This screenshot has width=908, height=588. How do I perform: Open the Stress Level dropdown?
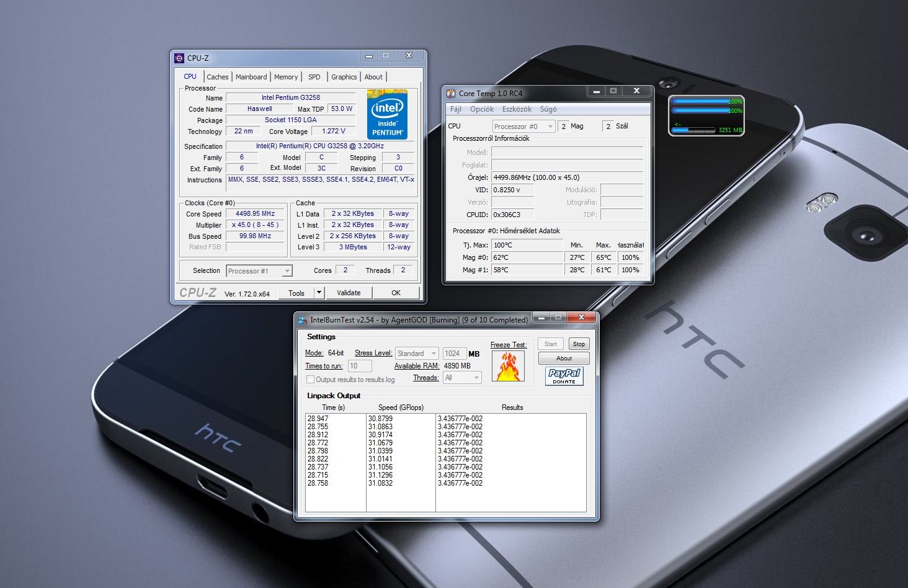point(417,354)
